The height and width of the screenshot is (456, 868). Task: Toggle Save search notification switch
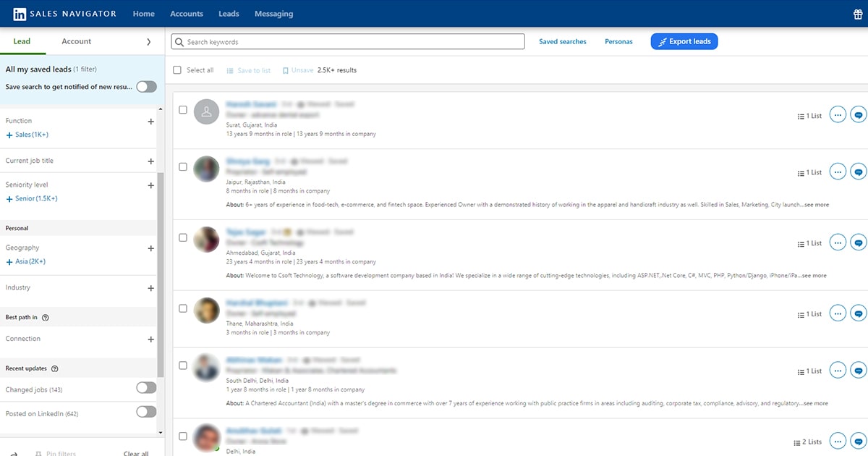coord(146,87)
